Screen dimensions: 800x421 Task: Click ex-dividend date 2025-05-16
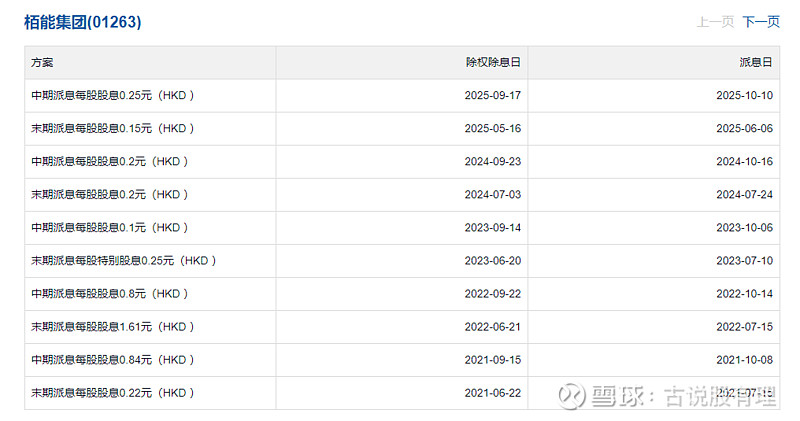[493, 129]
